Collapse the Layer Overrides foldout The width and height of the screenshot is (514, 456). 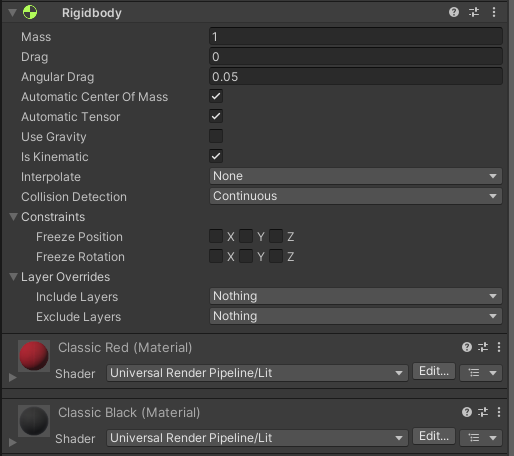[13, 277]
